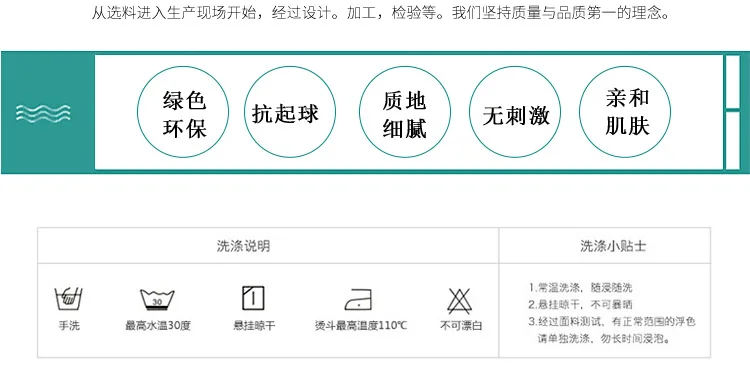This screenshot has height=381, width=750.
Task: Select the 无刺激 circle badge
Action: [x=515, y=112]
